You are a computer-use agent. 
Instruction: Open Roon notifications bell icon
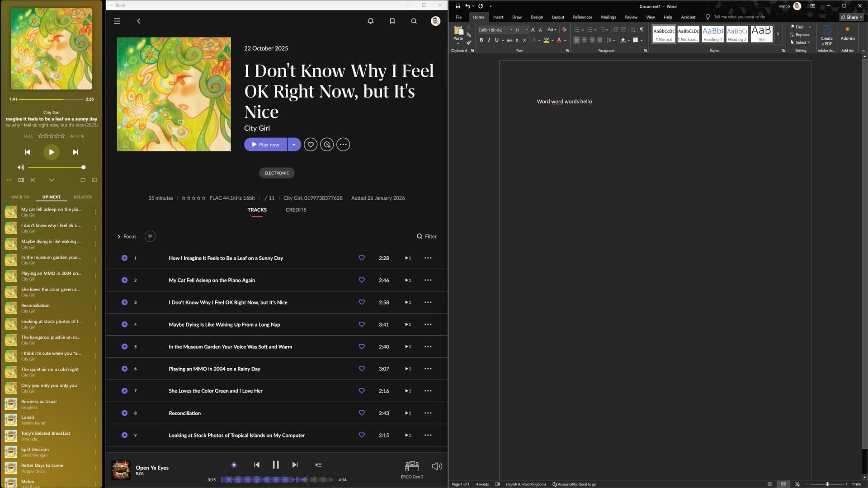tap(370, 21)
